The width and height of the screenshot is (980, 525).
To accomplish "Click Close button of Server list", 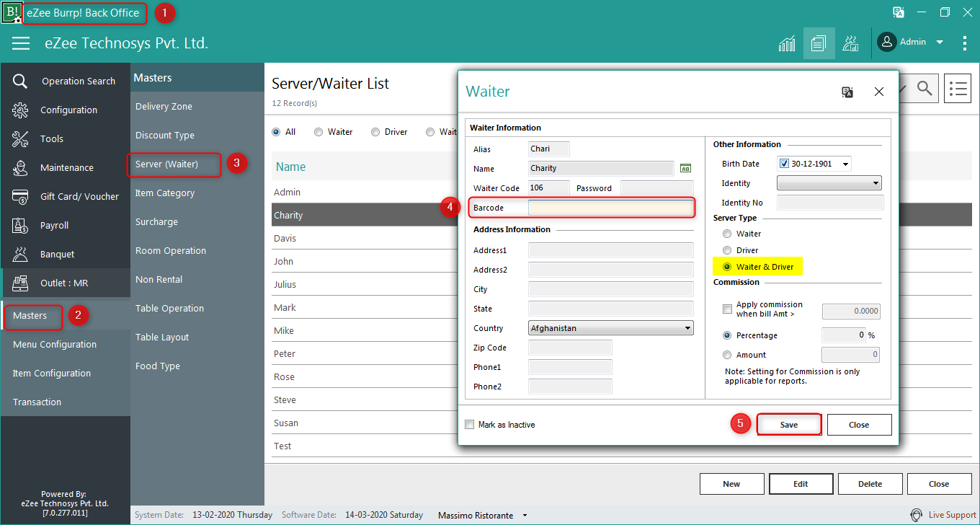I will tap(939, 484).
